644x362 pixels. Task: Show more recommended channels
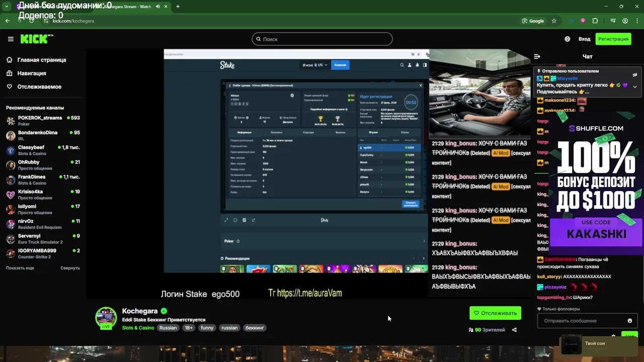tap(20, 268)
